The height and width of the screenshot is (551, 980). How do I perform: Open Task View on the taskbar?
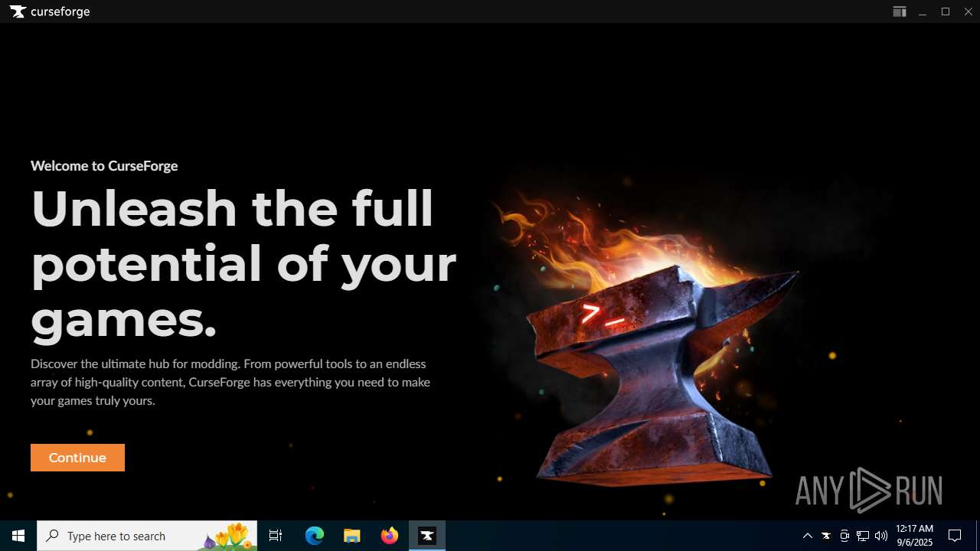(x=276, y=536)
